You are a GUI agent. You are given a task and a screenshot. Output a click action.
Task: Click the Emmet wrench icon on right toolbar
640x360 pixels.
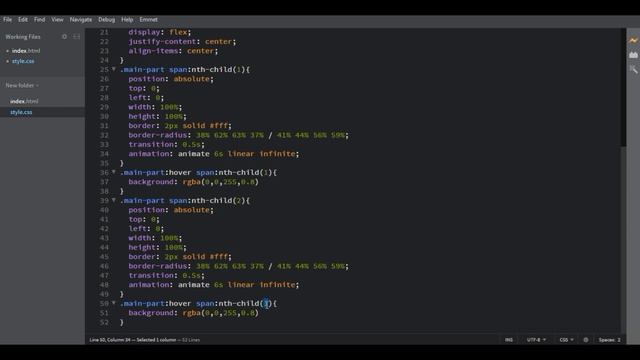(633, 69)
